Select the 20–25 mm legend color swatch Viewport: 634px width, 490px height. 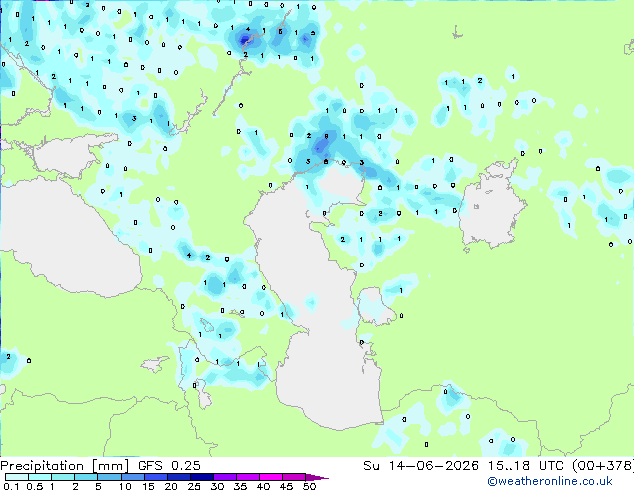pyautogui.click(x=179, y=477)
